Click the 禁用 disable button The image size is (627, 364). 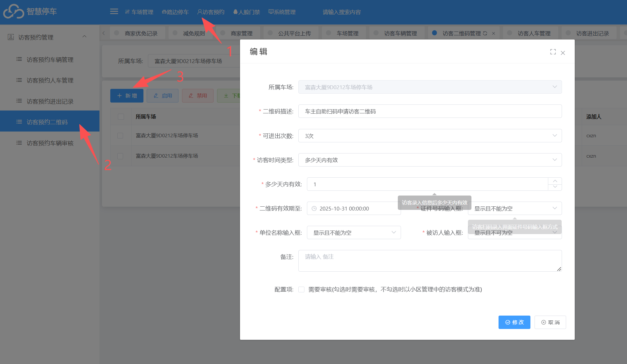[x=198, y=96]
